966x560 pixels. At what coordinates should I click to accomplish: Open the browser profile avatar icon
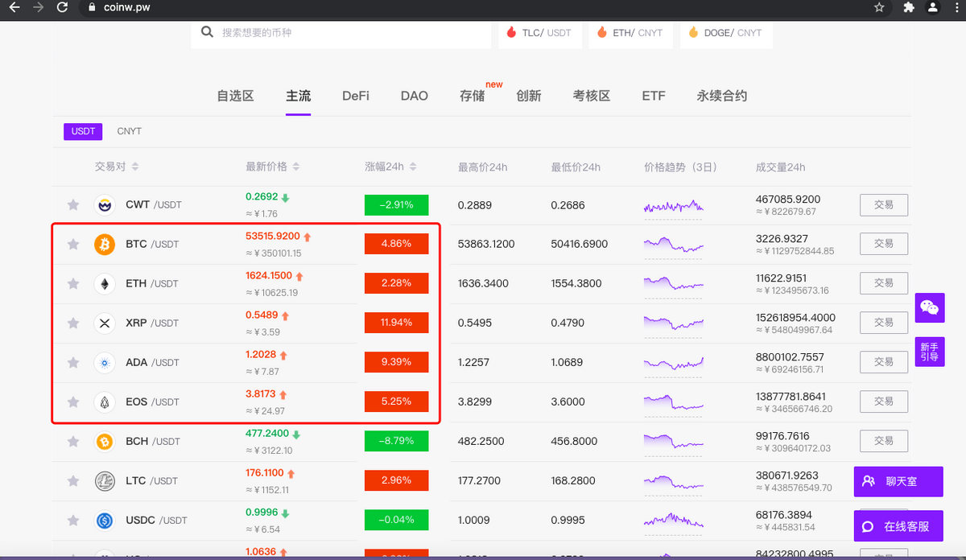point(932,7)
